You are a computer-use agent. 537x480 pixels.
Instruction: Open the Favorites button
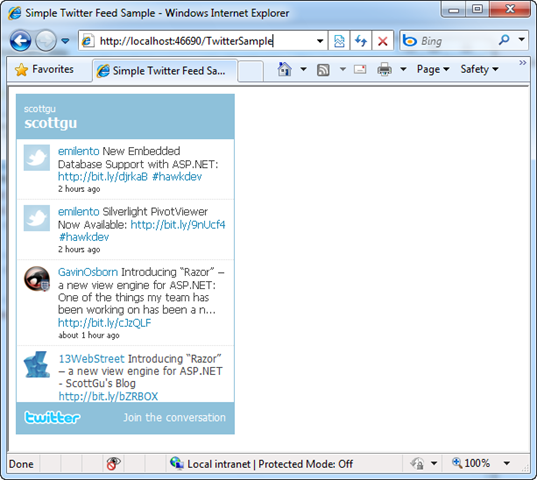pos(44,70)
